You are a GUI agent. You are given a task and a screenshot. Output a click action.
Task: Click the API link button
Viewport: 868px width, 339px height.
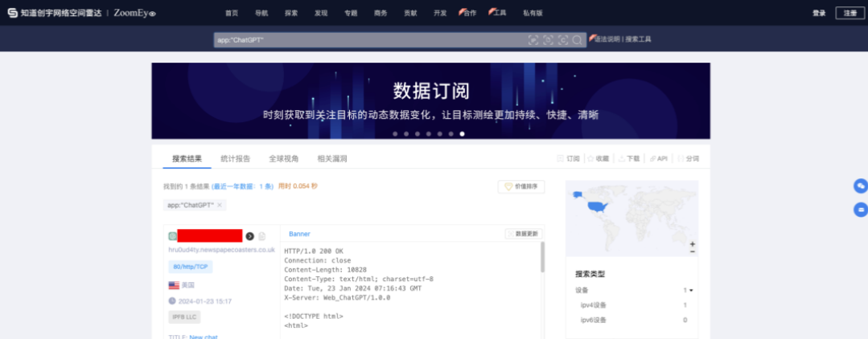659,159
